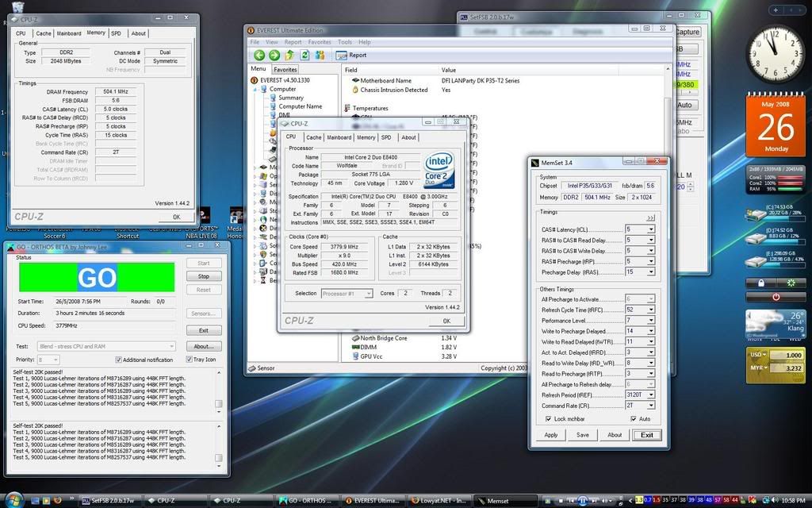Click the Refresh icon in EVEREST toolbar
The width and height of the screenshot is (812, 508).
pos(304,56)
